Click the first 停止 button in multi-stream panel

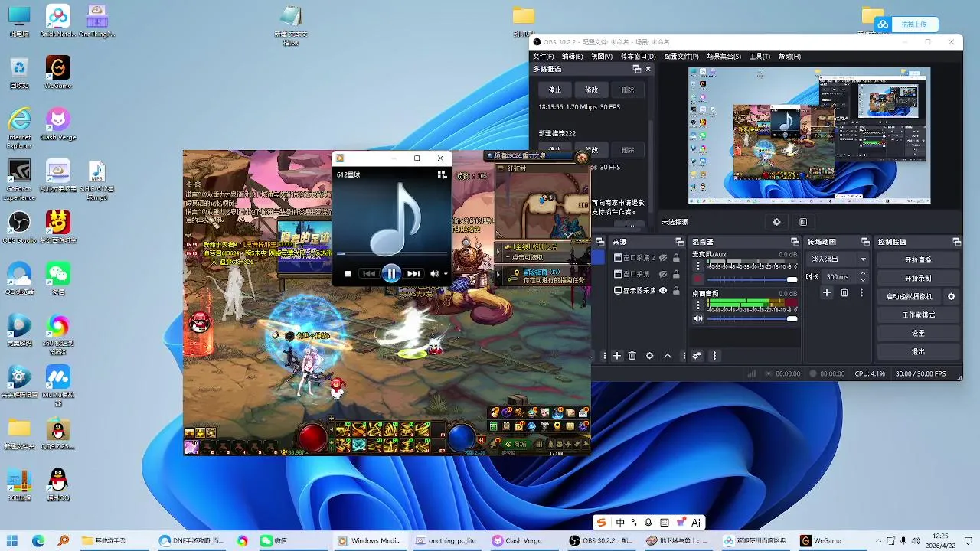555,90
